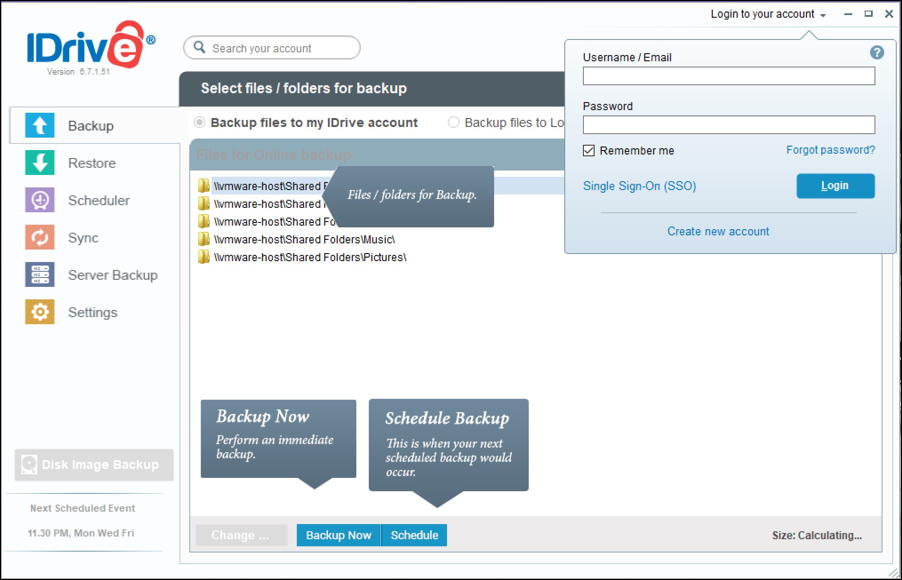Open the Restore section in sidebar

(92, 163)
